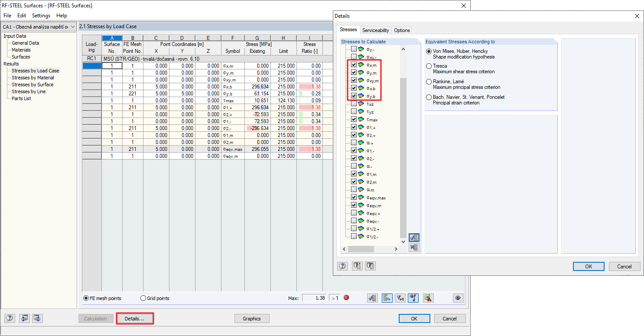
Task: Select the Tresca maximum shear criterion radio button
Action: click(x=429, y=66)
